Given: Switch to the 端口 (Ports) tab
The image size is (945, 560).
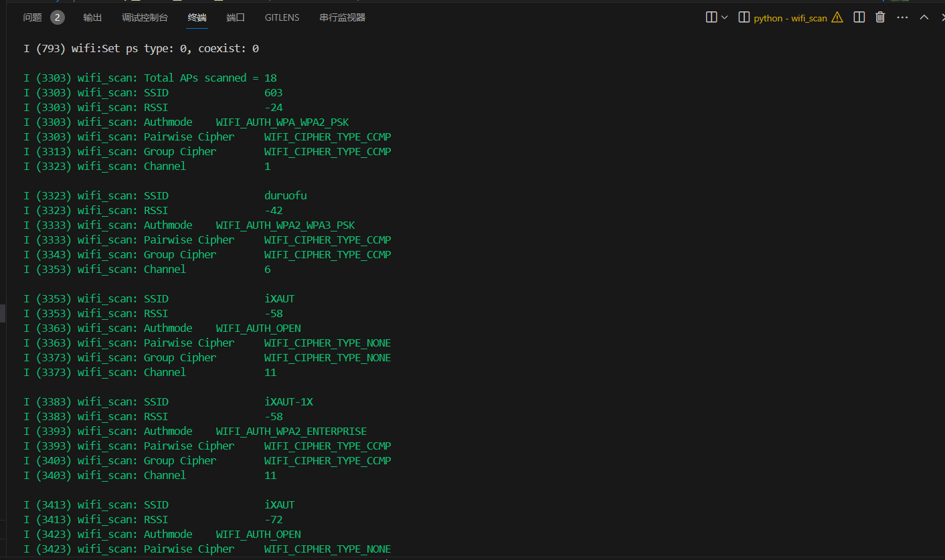Looking at the screenshot, I should [x=236, y=17].
